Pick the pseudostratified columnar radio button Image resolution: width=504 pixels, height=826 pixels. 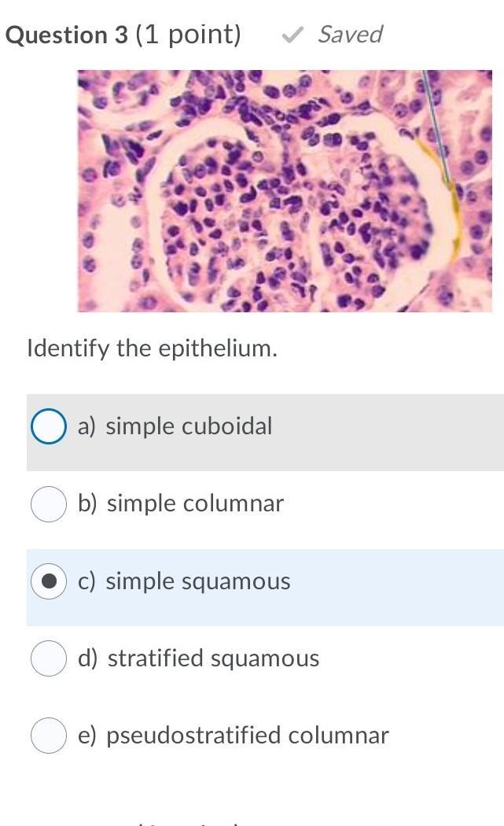pos(49,736)
